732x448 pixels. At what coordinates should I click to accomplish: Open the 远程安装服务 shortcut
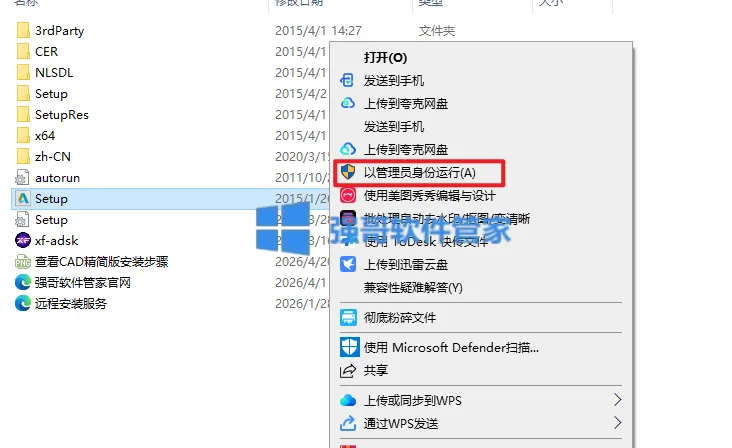pyautogui.click(x=61, y=303)
